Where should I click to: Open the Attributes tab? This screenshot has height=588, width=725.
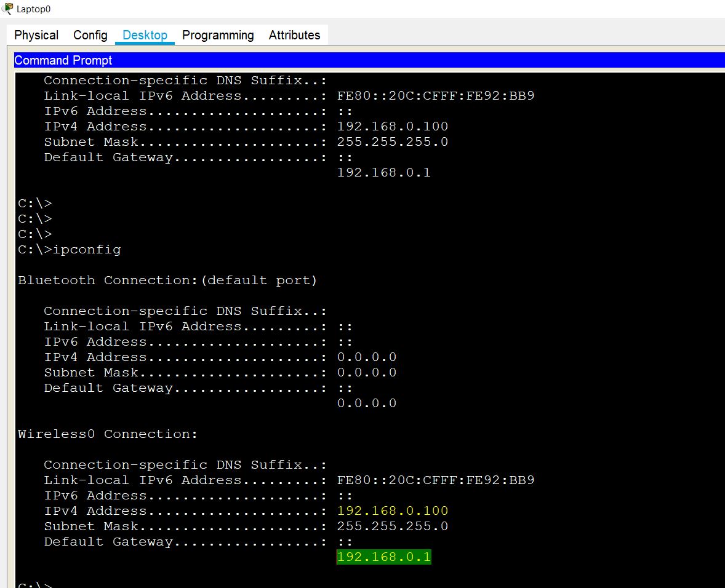(x=294, y=35)
